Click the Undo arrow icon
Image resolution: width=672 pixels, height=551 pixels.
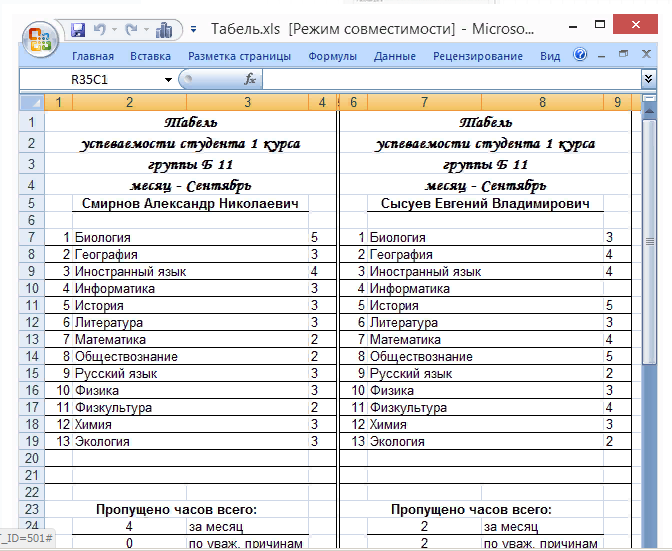coord(101,30)
